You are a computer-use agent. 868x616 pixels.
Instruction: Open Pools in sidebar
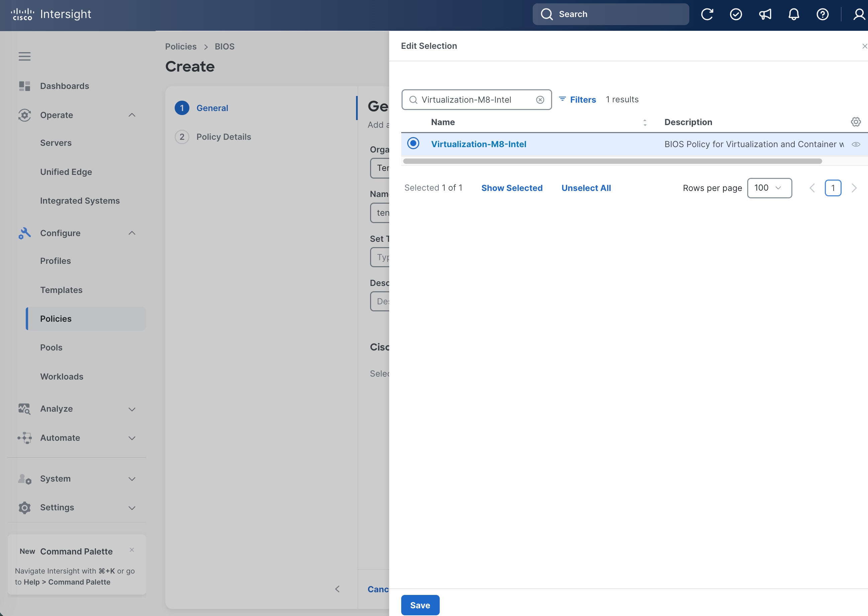point(51,347)
